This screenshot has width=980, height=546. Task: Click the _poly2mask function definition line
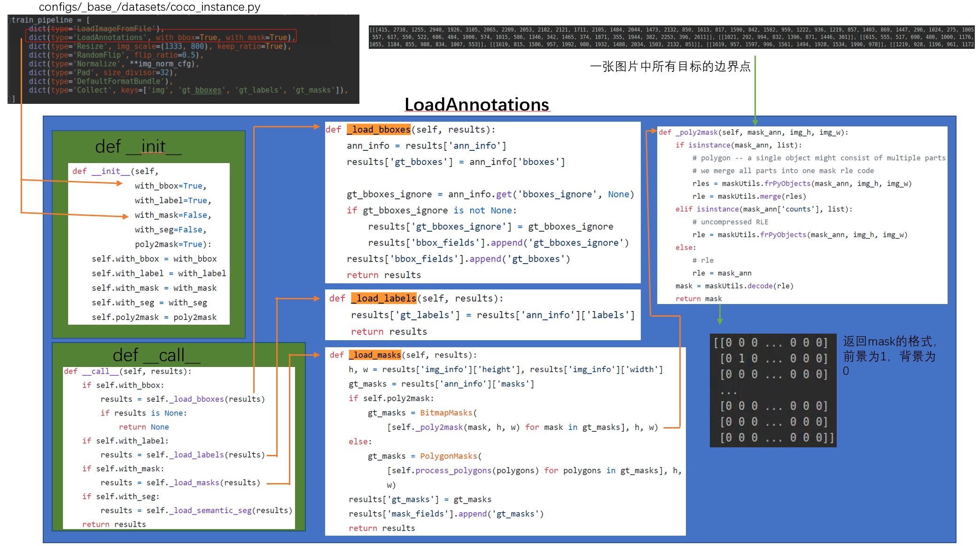753,133
